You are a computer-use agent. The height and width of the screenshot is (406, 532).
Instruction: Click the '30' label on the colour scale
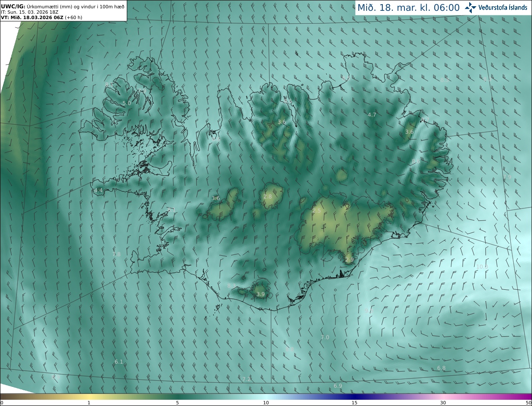point(443,403)
